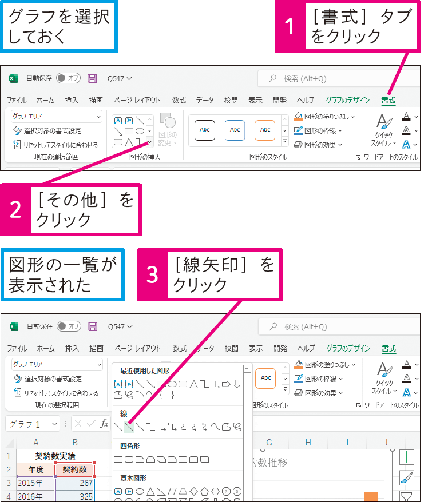Image resolution: width=448 pixels, height=502 pixels.
Task: Choose the orange-outlined Abc style in upper ribbon
Action: [x=265, y=130]
